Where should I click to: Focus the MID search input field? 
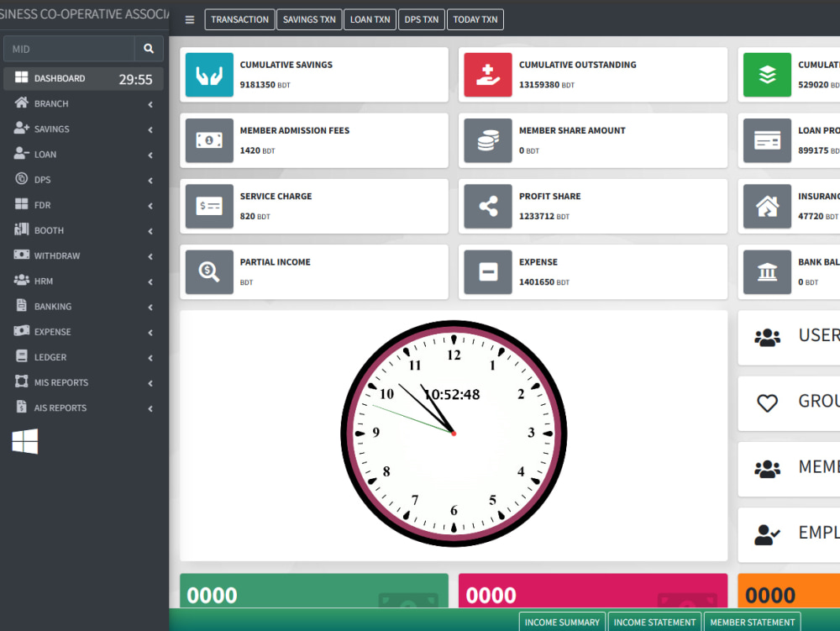click(69, 49)
